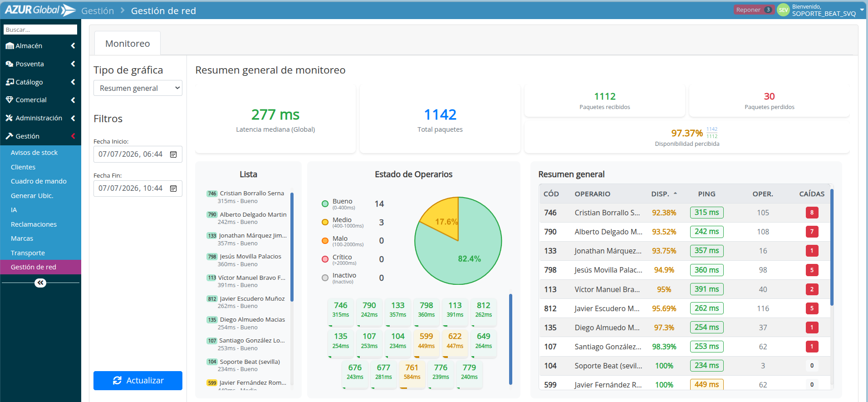Click the Medio yellow status marker
This screenshot has width=868, height=402.
tap(325, 223)
